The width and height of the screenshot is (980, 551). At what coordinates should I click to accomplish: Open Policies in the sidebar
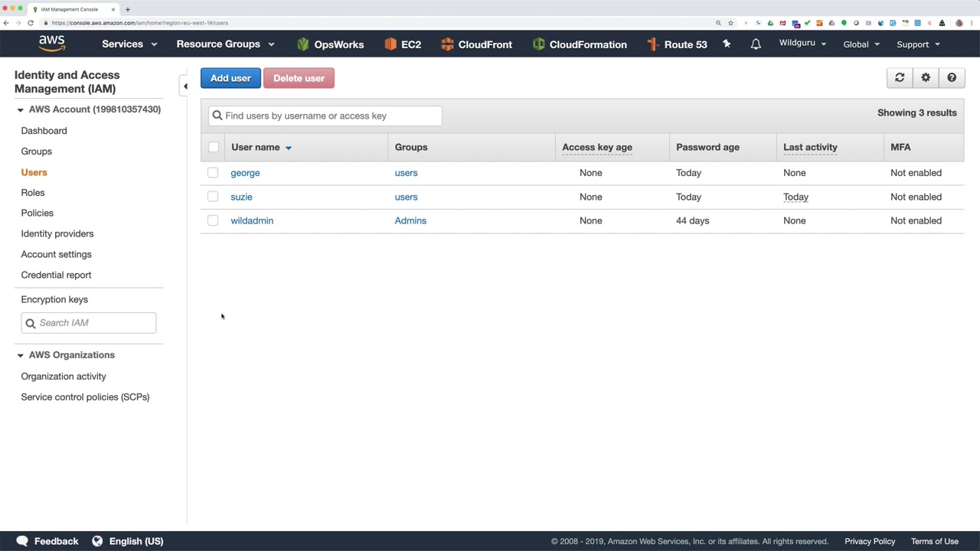tap(37, 213)
